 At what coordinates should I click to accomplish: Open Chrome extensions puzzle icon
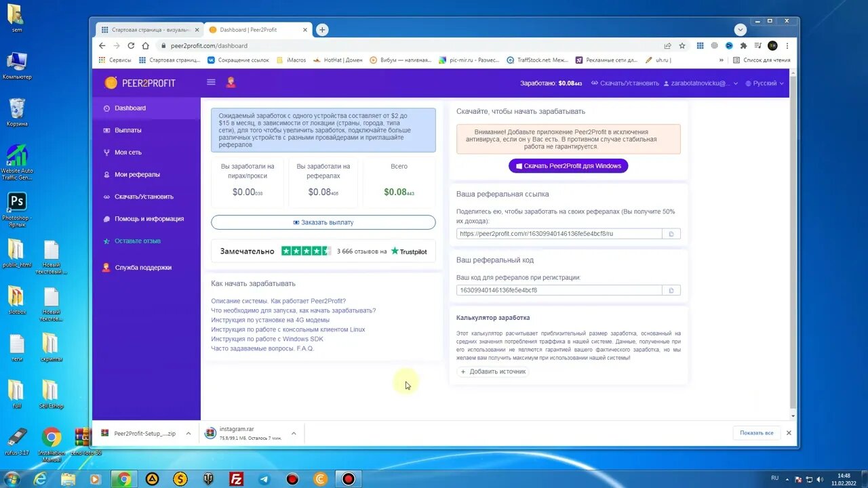point(743,45)
